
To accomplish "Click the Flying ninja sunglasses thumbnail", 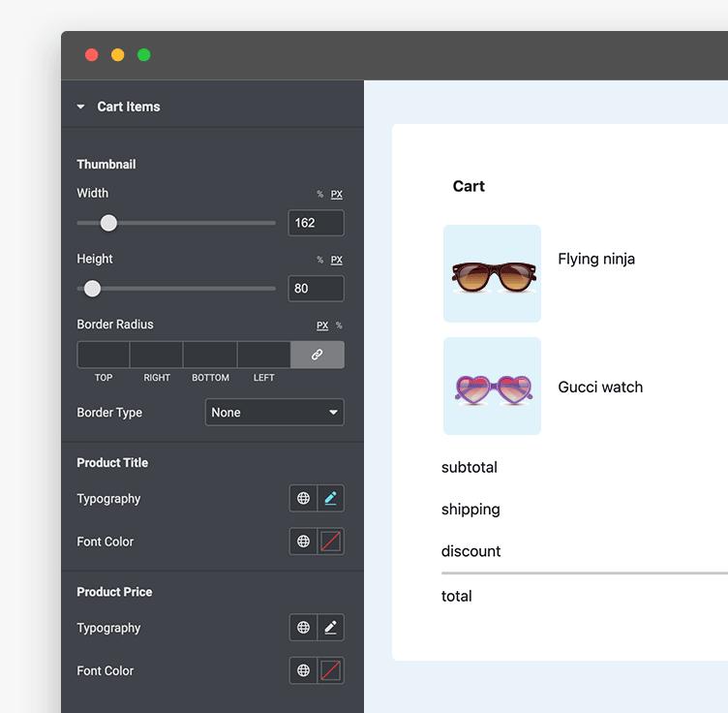I will click(x=492, y=273).
